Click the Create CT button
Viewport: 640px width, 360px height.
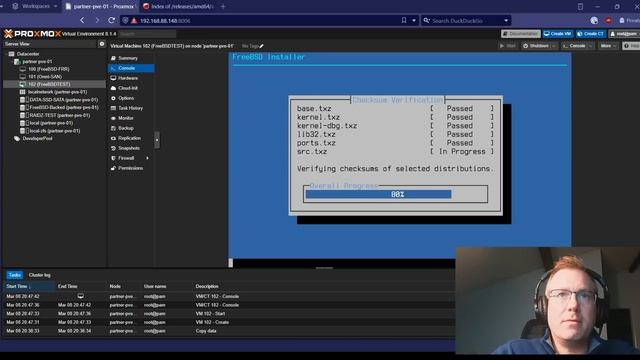(x=590, y=34)
